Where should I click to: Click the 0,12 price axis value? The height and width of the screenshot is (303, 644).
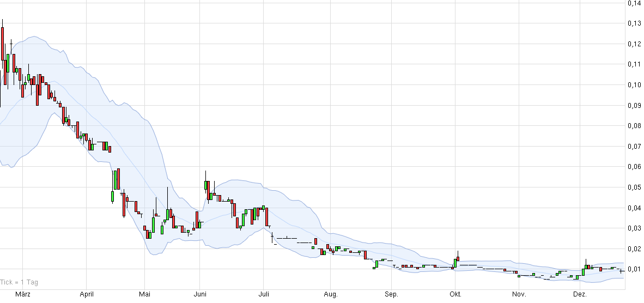635,44
